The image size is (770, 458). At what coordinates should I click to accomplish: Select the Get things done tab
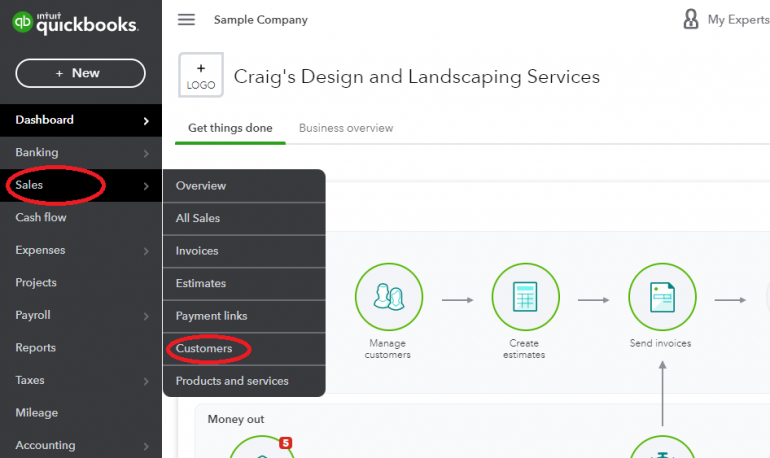click(x=229, y=128)
